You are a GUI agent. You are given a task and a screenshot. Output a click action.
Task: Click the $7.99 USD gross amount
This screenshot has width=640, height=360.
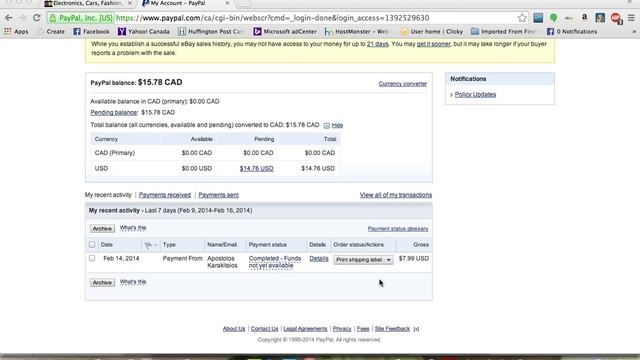414,258
